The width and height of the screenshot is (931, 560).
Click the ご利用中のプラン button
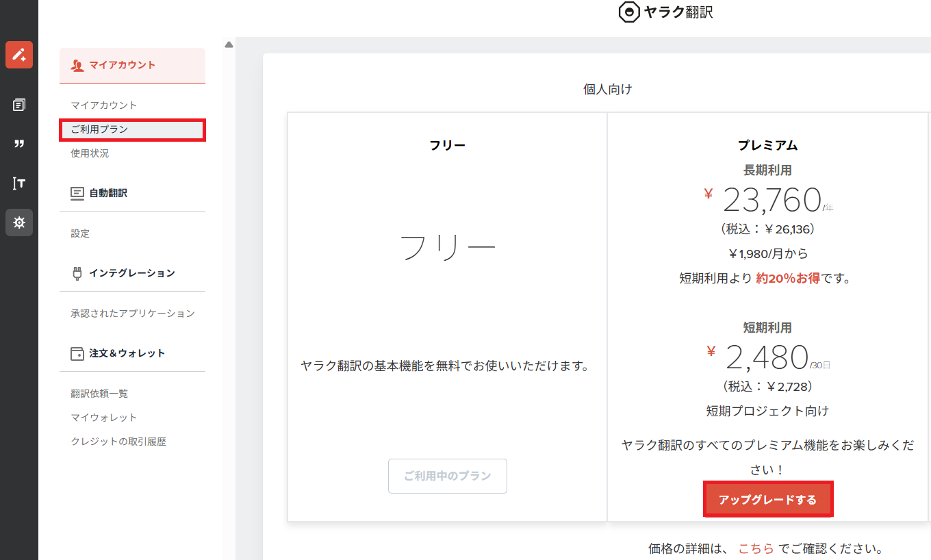point(448,476)
